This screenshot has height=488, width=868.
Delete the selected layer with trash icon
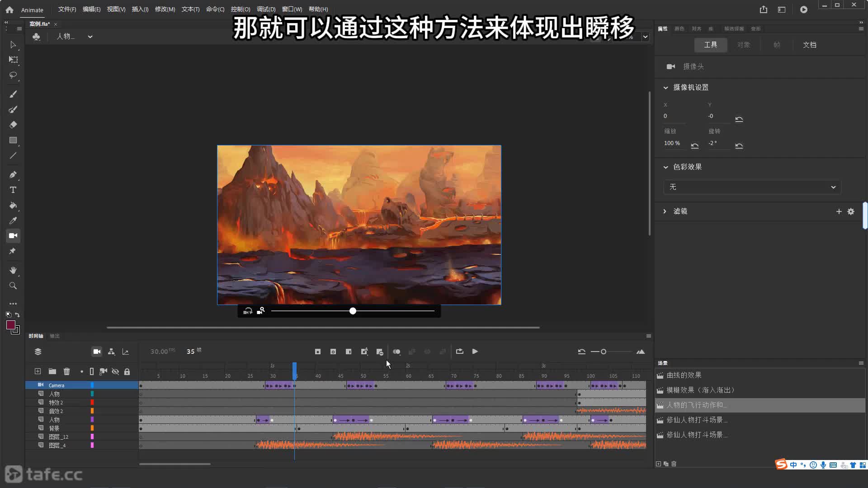(x=67, y=371)
